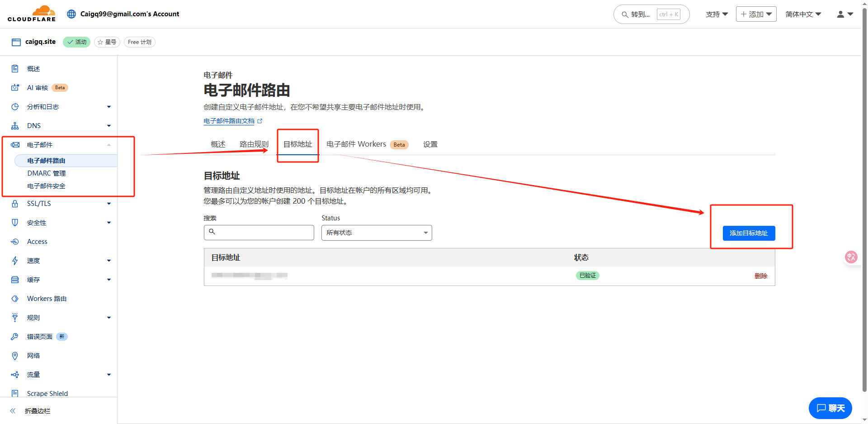Image resolution: width=868 pixels, height=424 pixels.
Task: Switch to the 电子邮件 Workers tab
Action: 356,144
